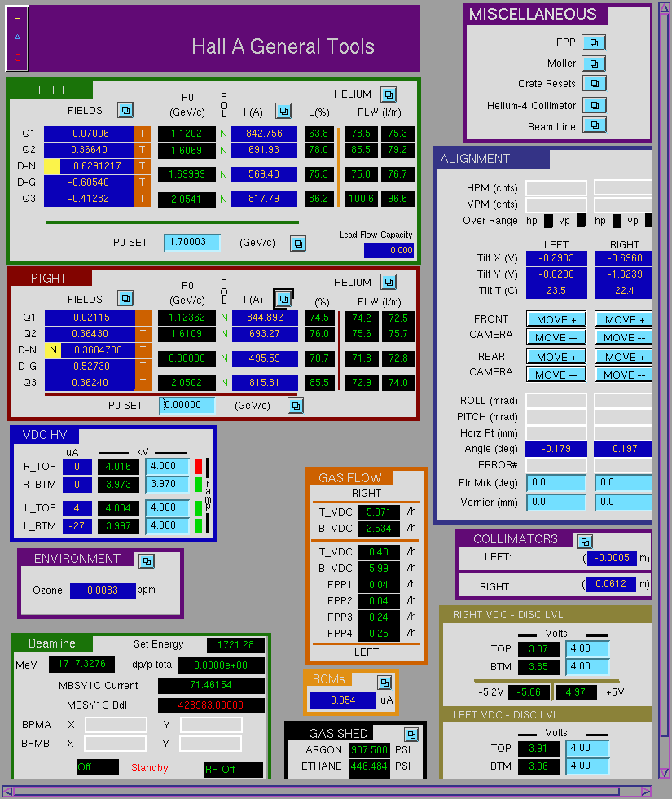Click the green L_TOP ramp status indicator
The width and height of the screenshot is (672, 799).
pos(199,508)
